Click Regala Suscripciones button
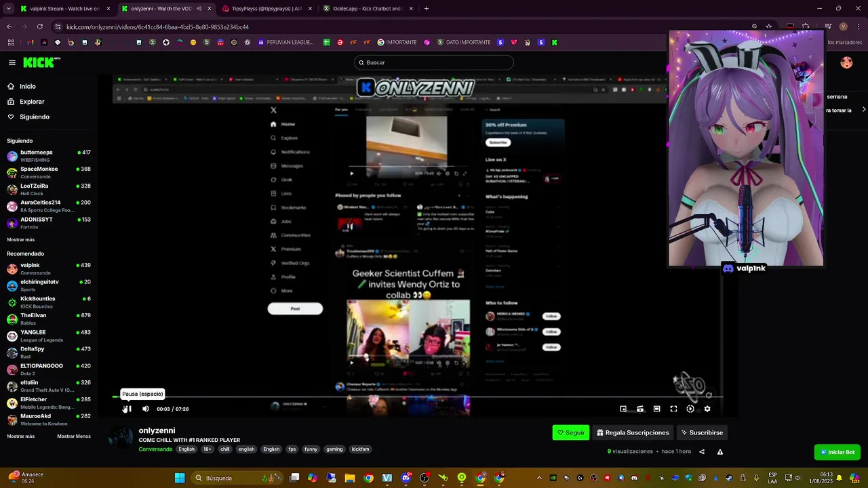868x488 pixels. click(633, 432)
